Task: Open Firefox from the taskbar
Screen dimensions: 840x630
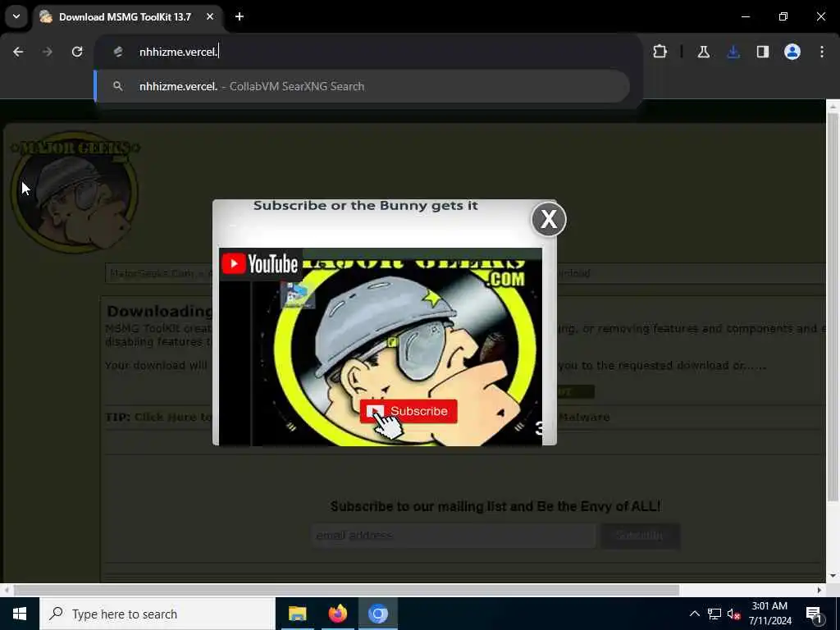Action: point(337,614)
